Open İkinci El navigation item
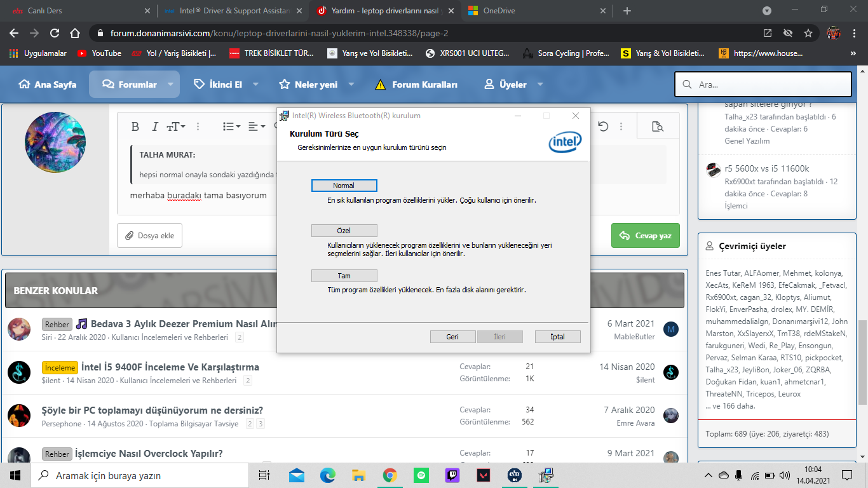This screenshot has height=488, width=868. pos(218,85)
